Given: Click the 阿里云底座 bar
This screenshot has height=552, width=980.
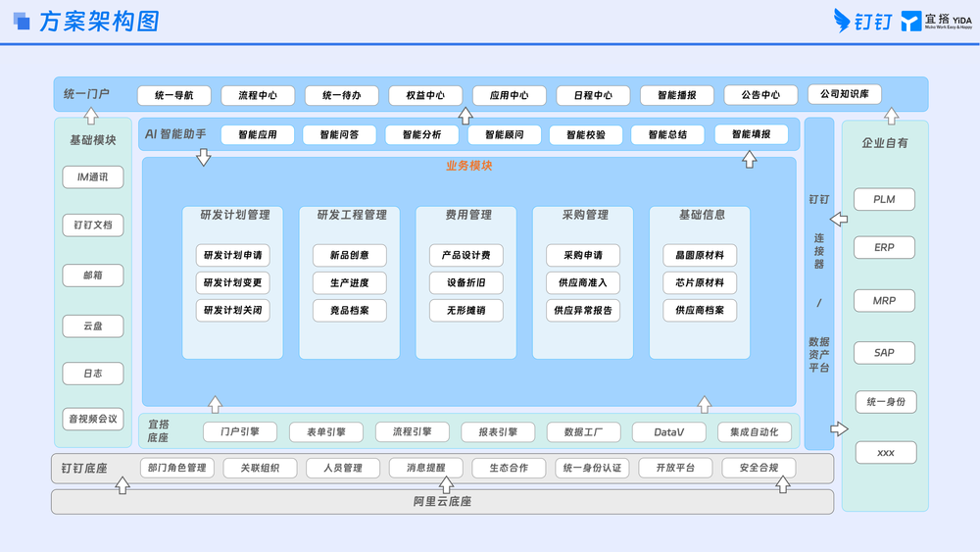Looking at the screenshot, I should click(443, 501).
